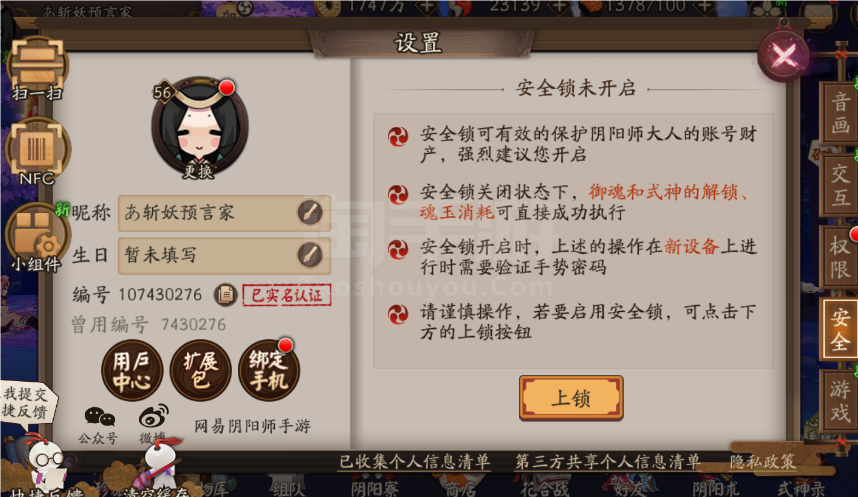Edit nickname with pencil icon
This screenshot has width=858, height=497.
pyautogui.click(x=310, y=212)
